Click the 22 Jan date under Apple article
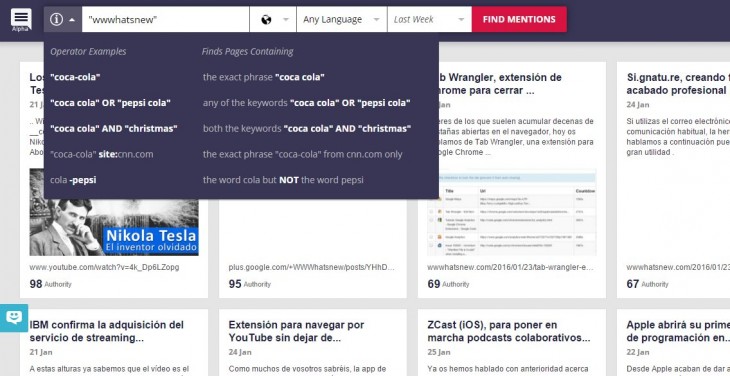Image resolution: width=730 pixels, height=376 pixels. coord(638,352)
